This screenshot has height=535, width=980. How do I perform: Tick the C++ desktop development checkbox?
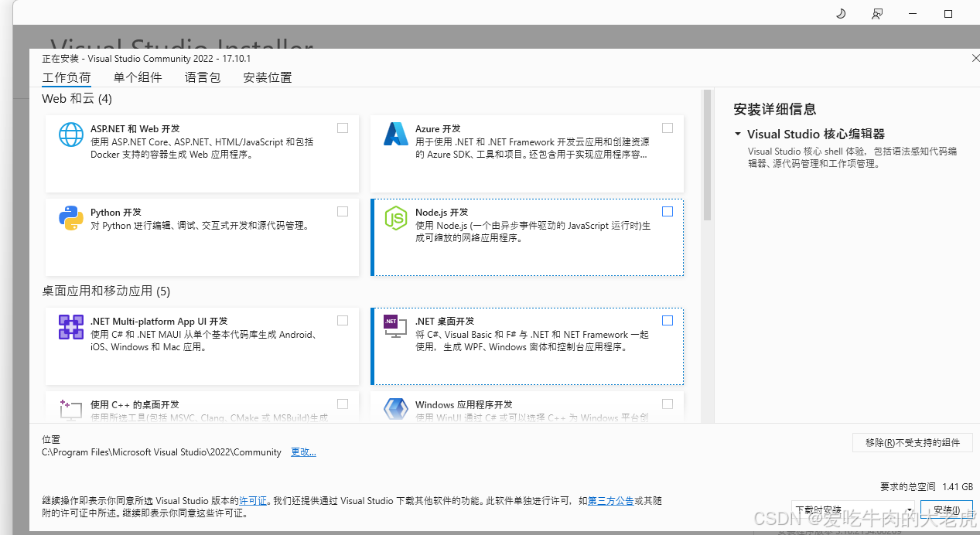pyautogui.click(x=343, y=404)
